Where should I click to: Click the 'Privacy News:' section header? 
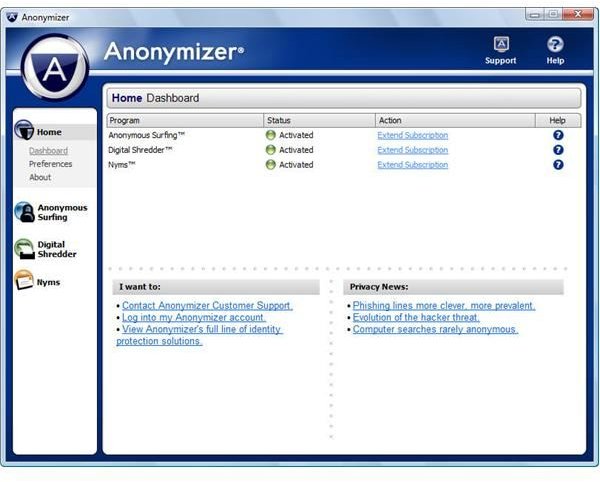point(453,287)
